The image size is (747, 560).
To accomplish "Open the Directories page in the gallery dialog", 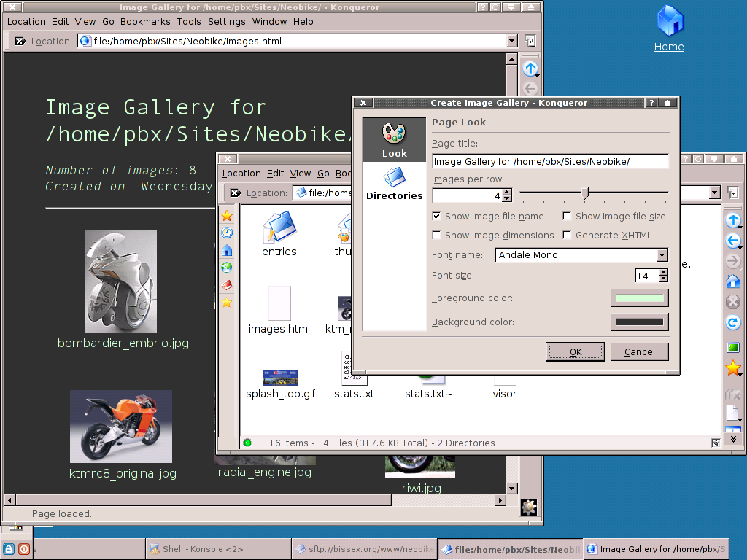I will tap(394, 179).
